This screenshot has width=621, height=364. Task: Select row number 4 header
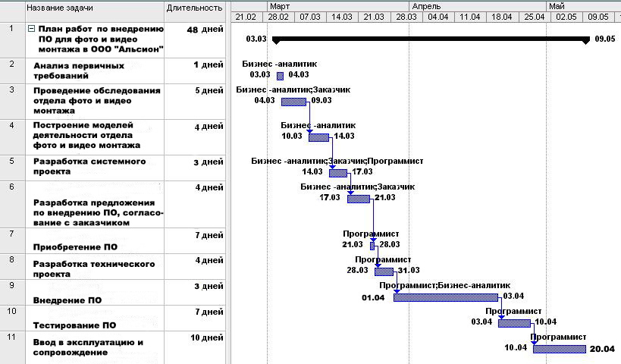point(12,137)
